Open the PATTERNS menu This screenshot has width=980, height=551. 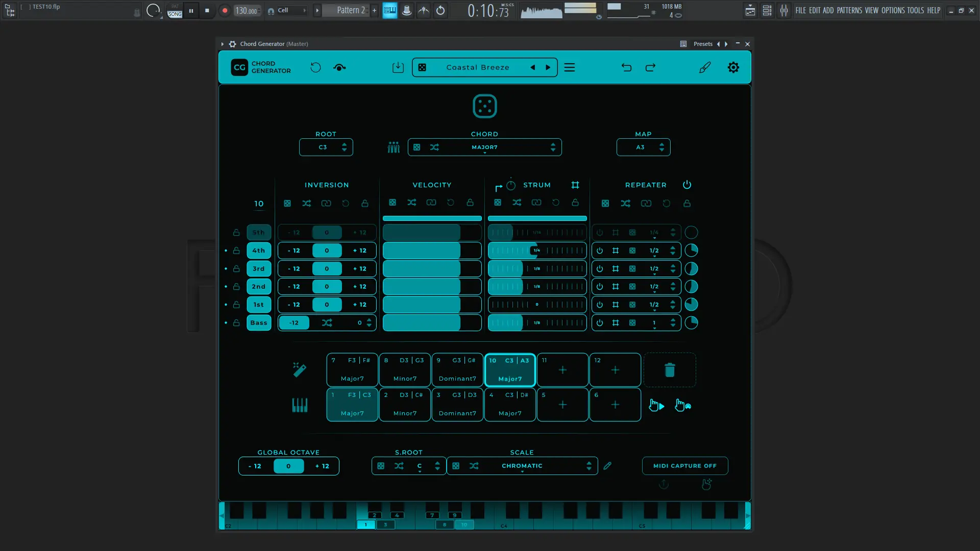point(849,10)
